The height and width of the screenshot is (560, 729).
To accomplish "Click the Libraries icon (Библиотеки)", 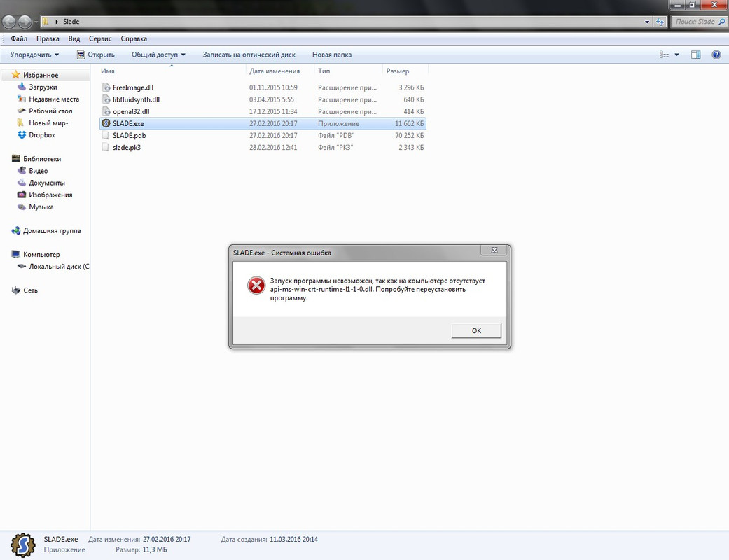I will [x=16, y=158].
